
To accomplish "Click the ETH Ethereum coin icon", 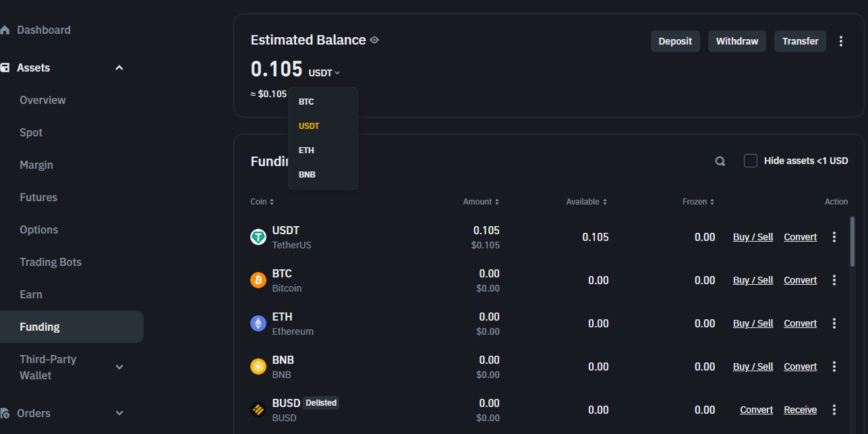I will coord(258,323).
